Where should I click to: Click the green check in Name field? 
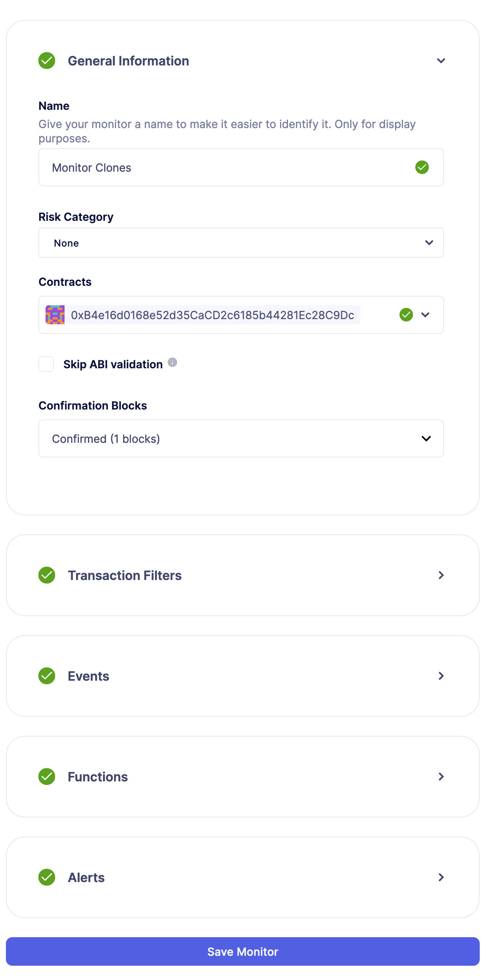pos(422,167)
